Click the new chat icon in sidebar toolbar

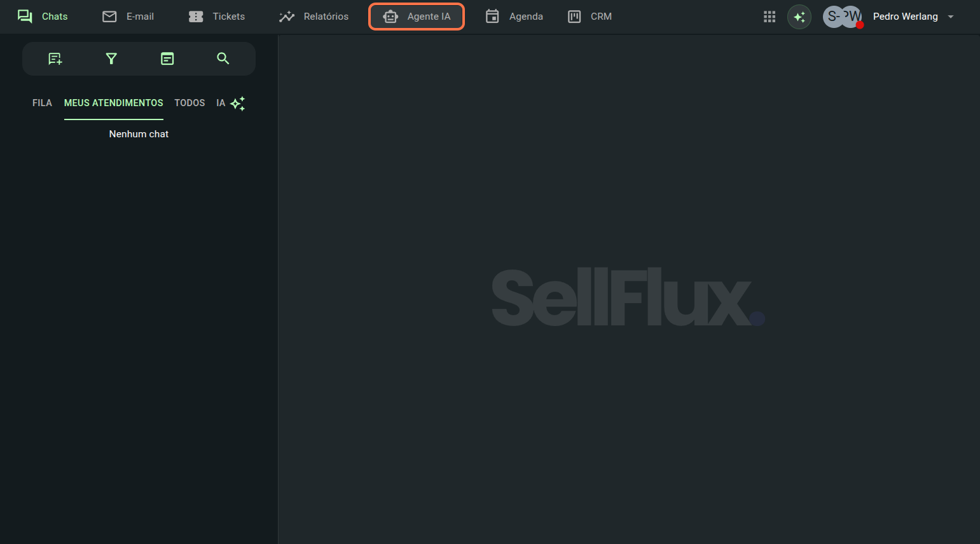pyautogui.click(x=55, y=59)
